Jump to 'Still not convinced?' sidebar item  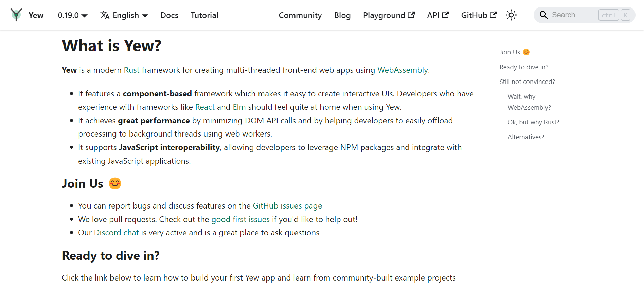[x=527, y=82]
